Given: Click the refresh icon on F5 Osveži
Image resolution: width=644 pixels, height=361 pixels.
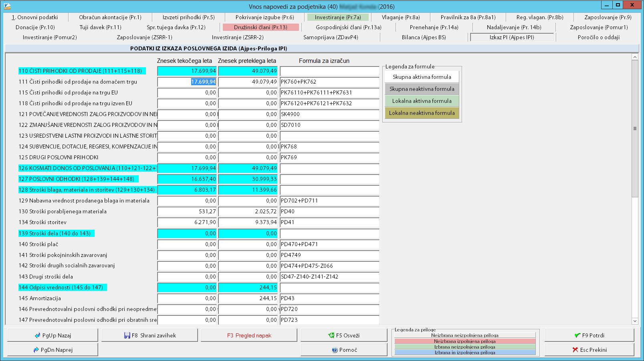Looking at the screenshot, I should pyautogui.click(x=331, y=335).
